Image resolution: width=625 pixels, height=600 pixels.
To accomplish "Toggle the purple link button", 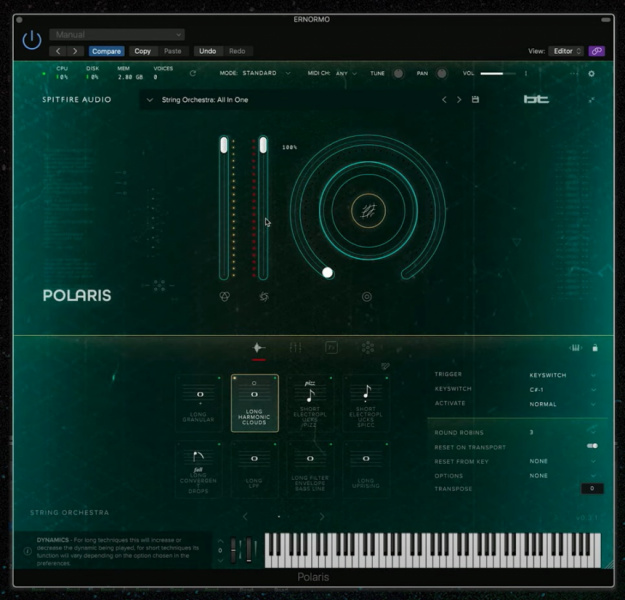I will [x=596, y=51].
